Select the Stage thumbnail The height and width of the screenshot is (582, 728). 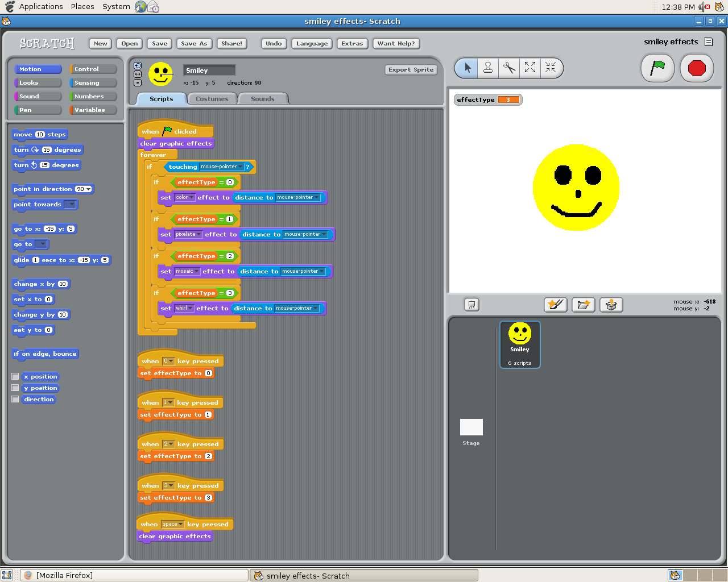(471, 433)
